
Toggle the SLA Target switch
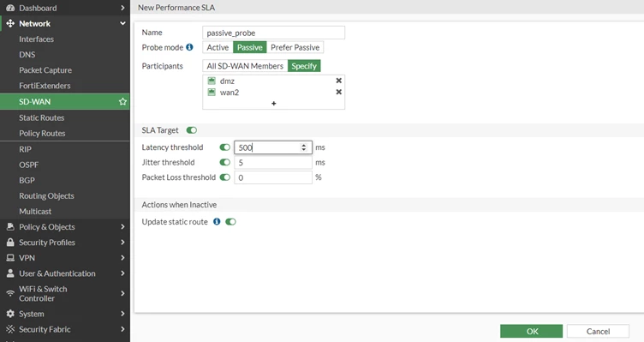pos(191,130)
